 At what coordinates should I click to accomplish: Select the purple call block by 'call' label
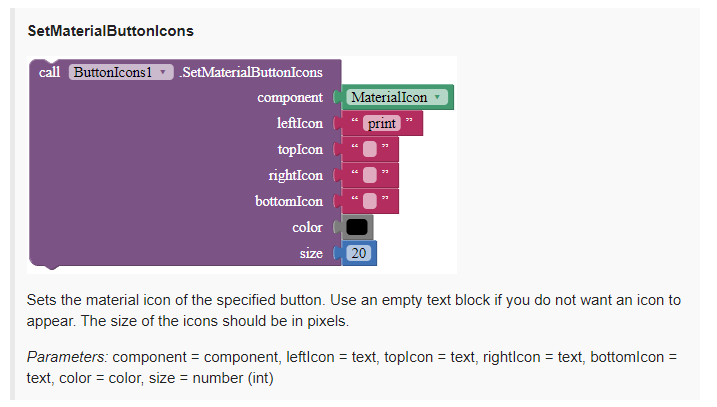pos(49,72)
